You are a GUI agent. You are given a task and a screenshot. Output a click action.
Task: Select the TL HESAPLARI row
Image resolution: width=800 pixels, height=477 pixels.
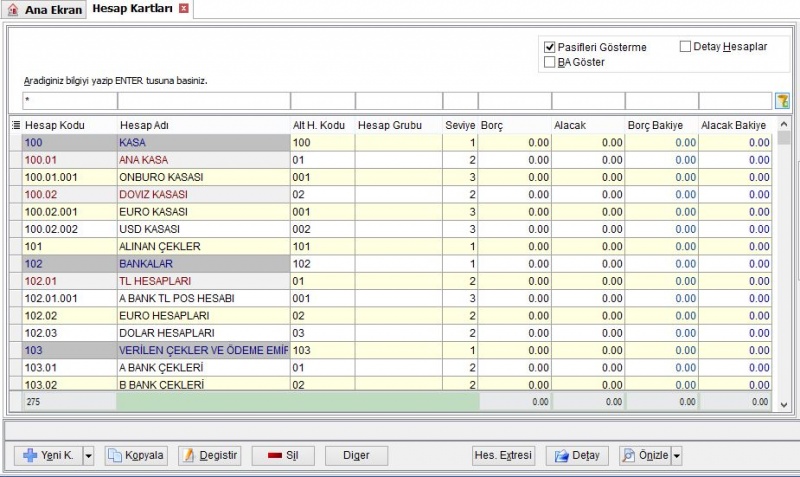point(390,281)
